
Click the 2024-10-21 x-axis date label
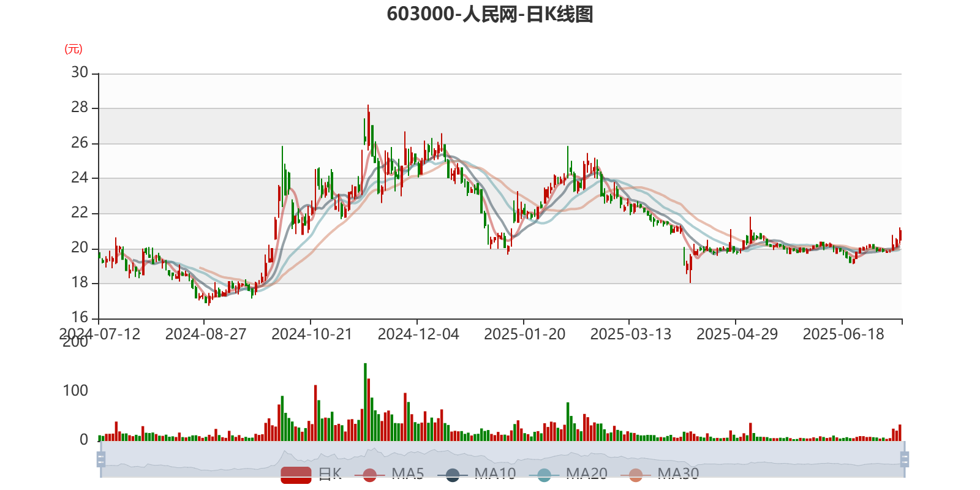pos(312,334)
